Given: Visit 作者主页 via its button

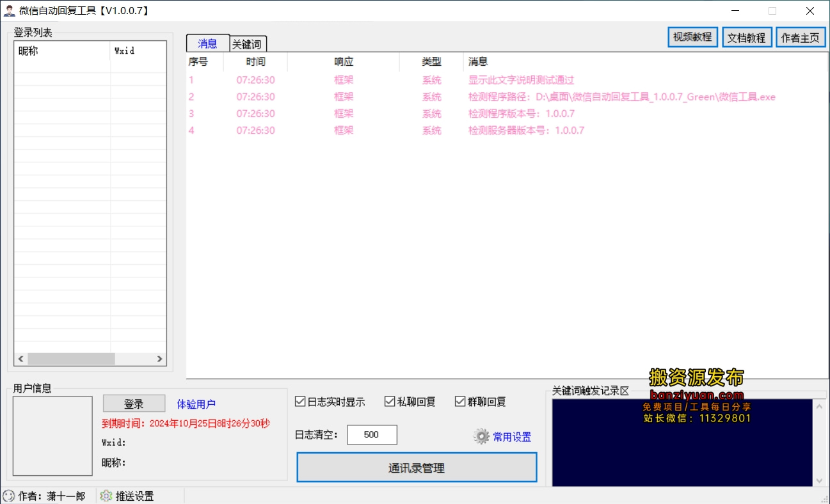Looking at the screenshot, I should 801,36.
